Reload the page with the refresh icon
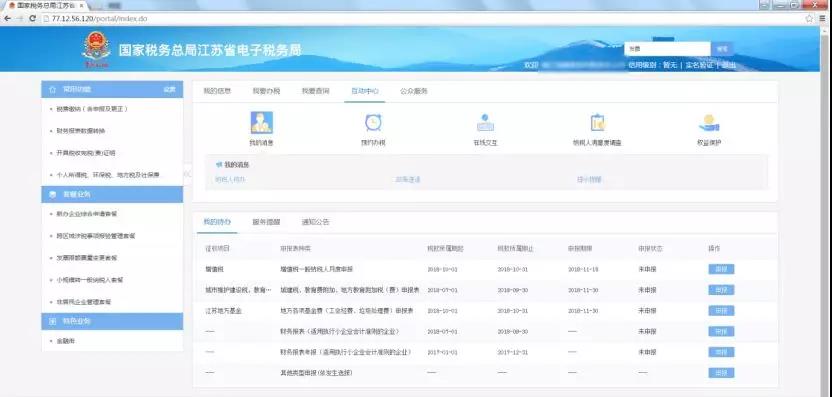Viewport: 832px width, 397px height. click(x=33, y=18)
